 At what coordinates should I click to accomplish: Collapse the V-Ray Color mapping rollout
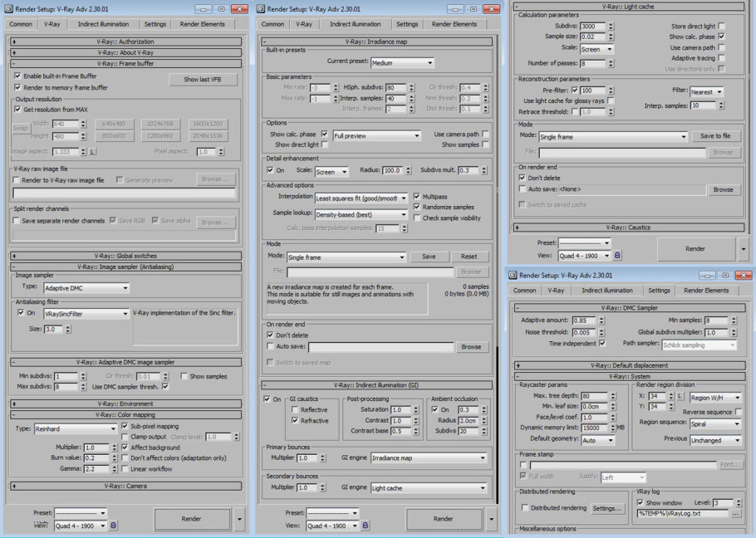125,414
